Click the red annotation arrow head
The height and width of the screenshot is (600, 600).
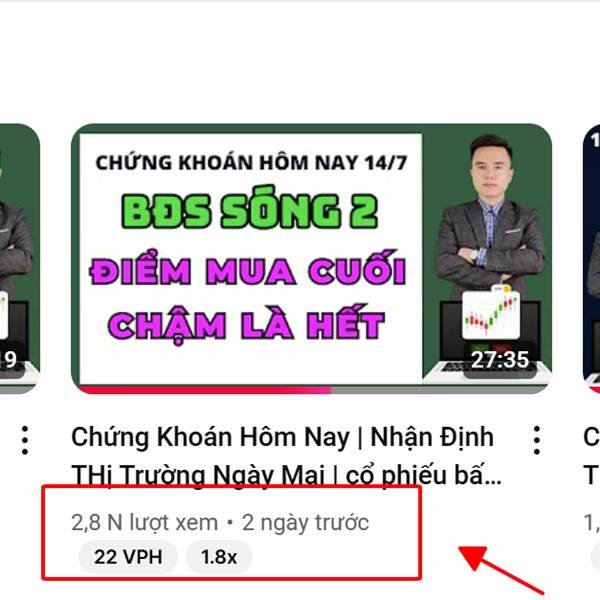click(x=473, y=557)
